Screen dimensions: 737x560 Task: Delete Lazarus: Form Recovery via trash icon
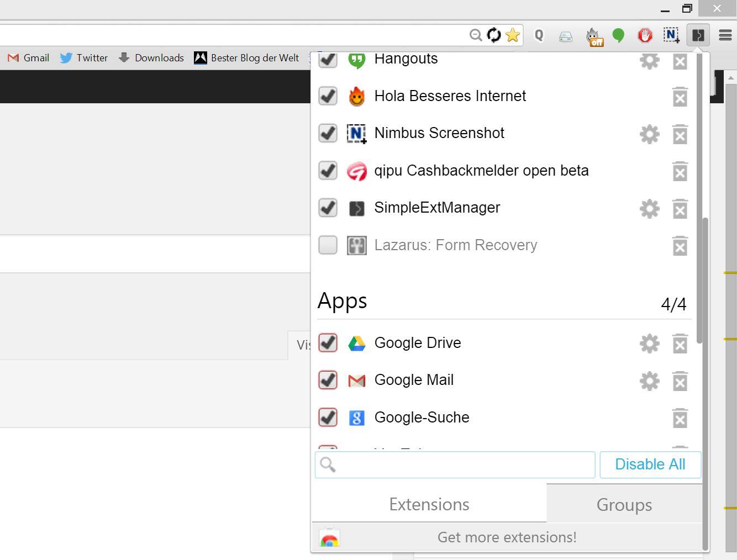[x=680, y=246]
